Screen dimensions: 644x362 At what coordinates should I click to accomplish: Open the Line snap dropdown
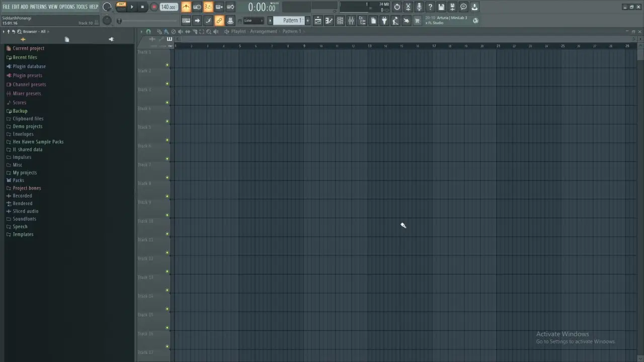click(253, 21)
